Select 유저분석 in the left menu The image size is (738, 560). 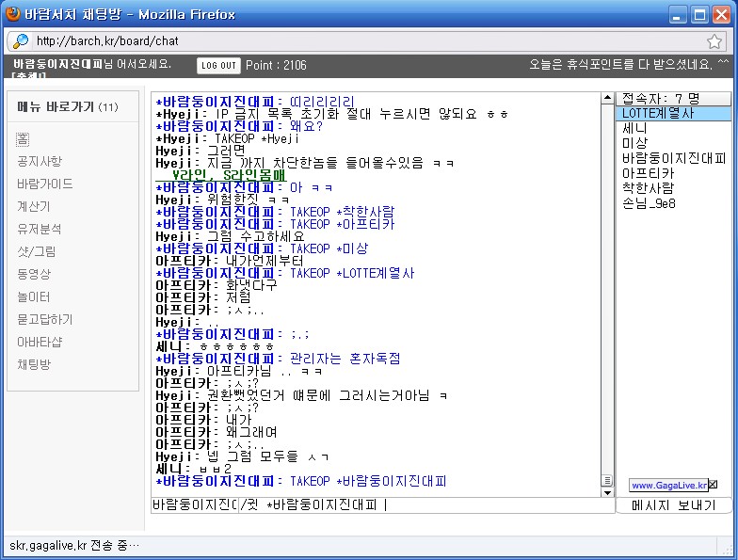[40, 229]
